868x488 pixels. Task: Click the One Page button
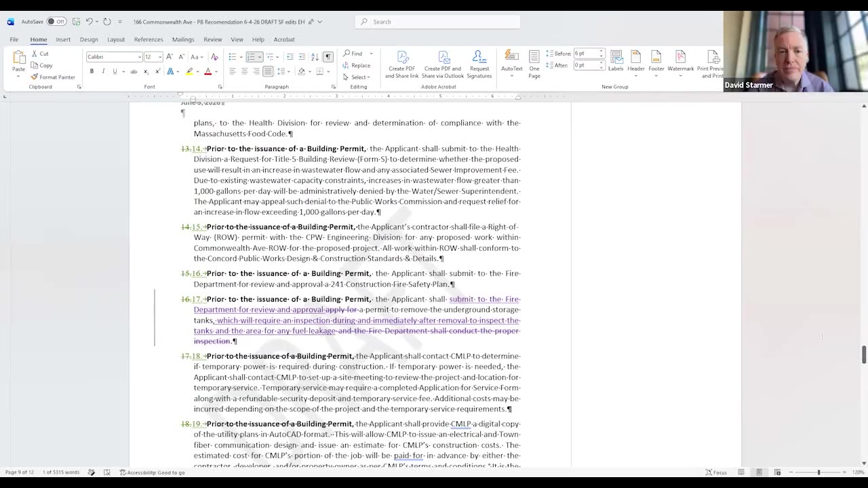click(534, 64)
